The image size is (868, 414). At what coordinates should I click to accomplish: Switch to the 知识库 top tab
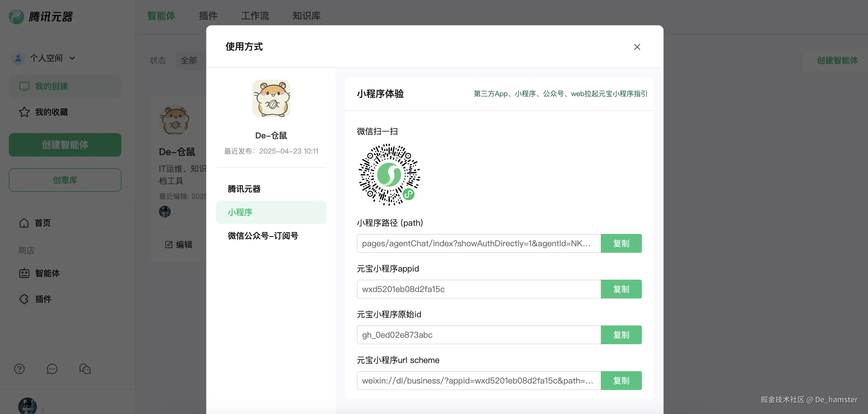[x=307, y=16]
